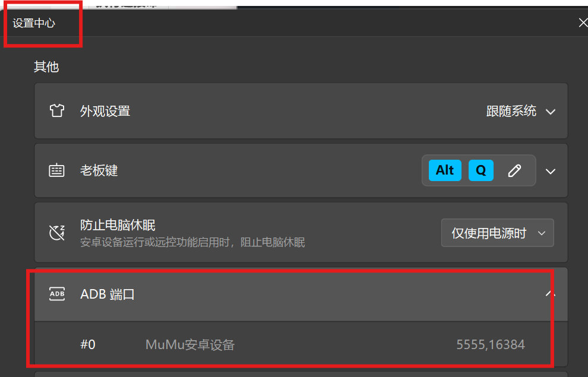The image size is (588, 377).
Task: Click the Alt key badge
Action: point(445,170)
